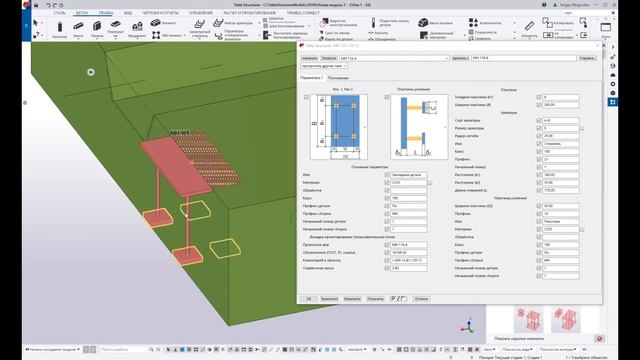The image size is (640, 360).
Task: Switch to the Положение dialog tab
Action: 338,78
